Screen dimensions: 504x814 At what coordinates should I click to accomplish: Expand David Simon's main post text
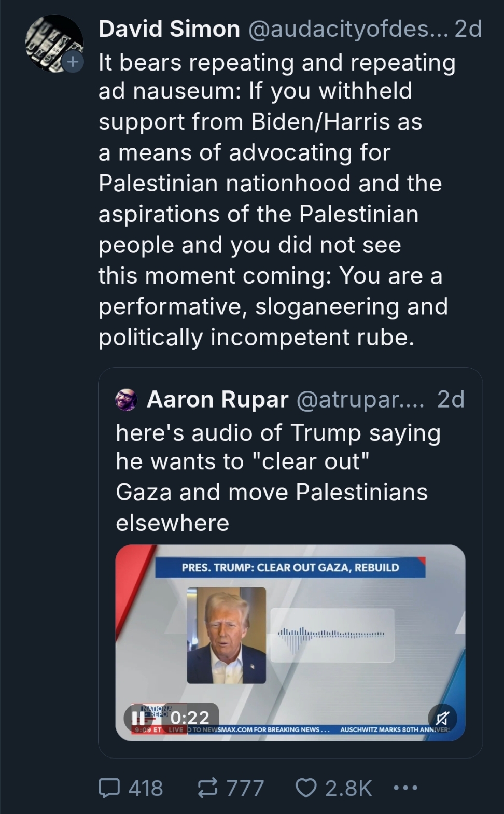coord(277,200)
